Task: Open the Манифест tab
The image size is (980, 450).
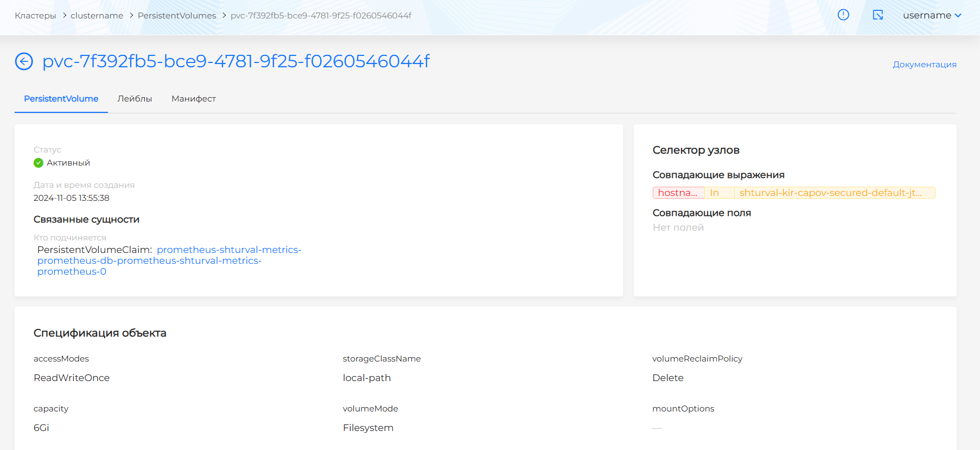Action: coord(194,99)
